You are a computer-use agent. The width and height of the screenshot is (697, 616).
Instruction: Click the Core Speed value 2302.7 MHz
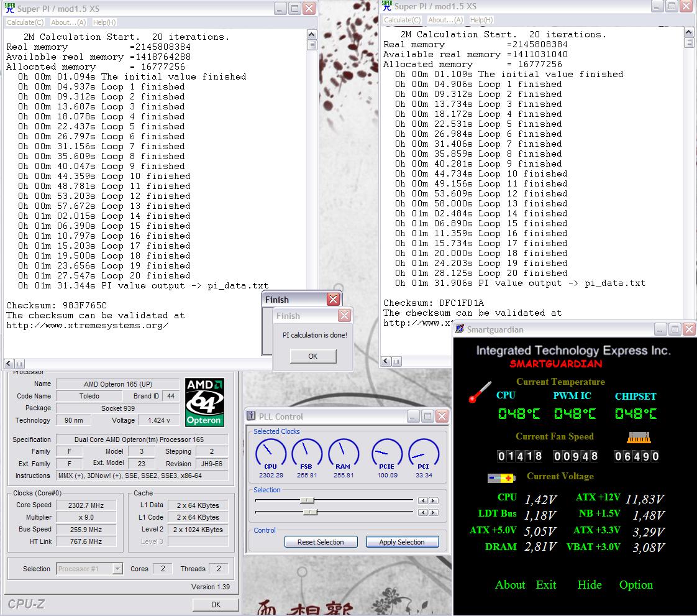click(86, 505)
